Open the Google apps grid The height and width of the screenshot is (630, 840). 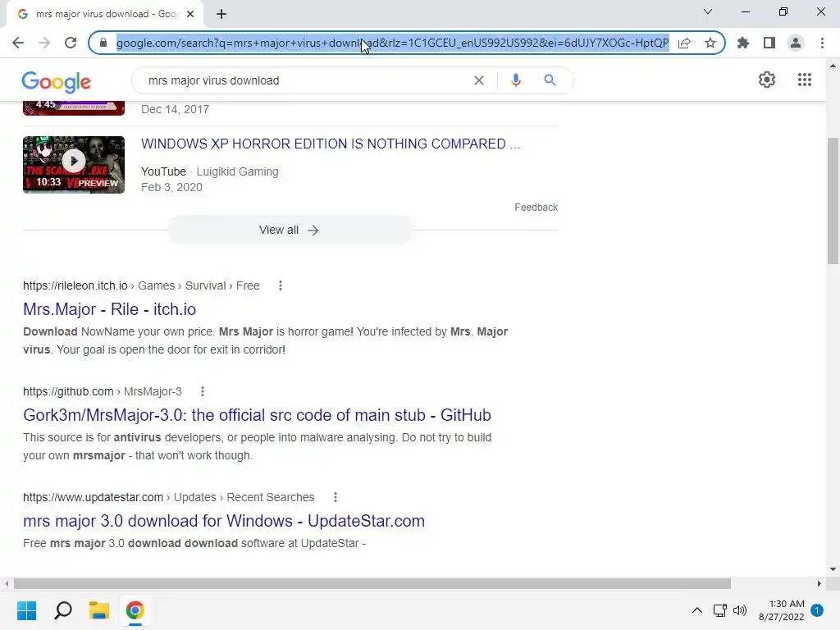pos(805,80)
